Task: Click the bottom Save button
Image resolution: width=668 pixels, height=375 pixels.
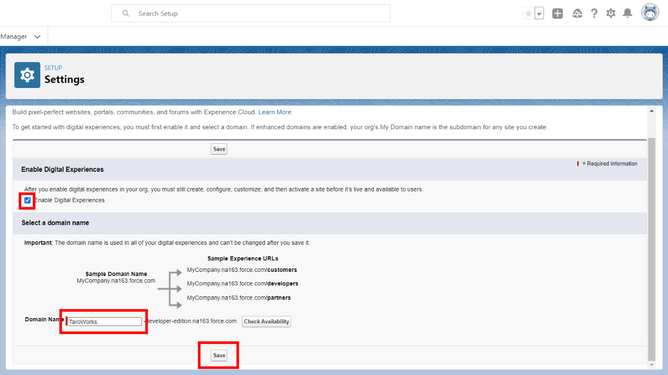Action: pyautogui.click(x=219, y=355)
